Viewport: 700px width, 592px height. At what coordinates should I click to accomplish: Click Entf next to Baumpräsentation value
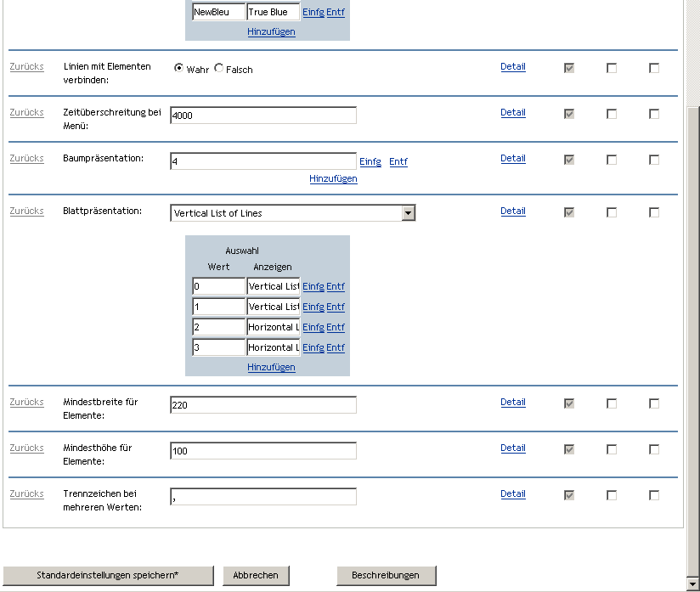point(398,161)
